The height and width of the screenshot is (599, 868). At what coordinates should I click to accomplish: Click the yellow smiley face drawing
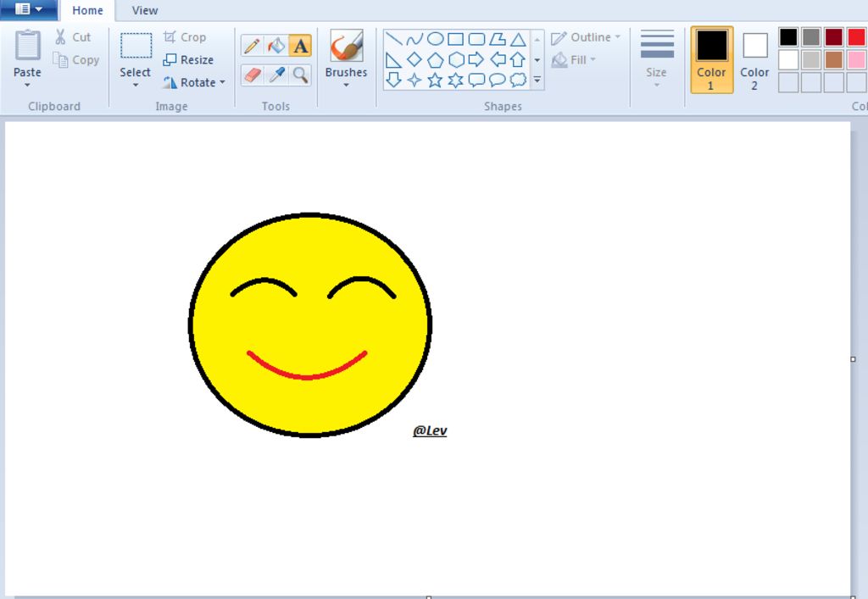click(310, 325)
